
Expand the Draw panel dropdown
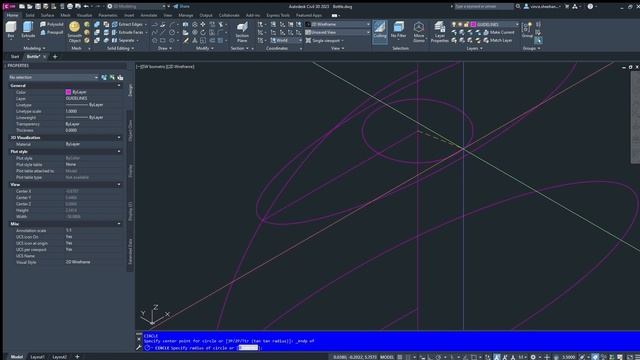coord(165,48)
